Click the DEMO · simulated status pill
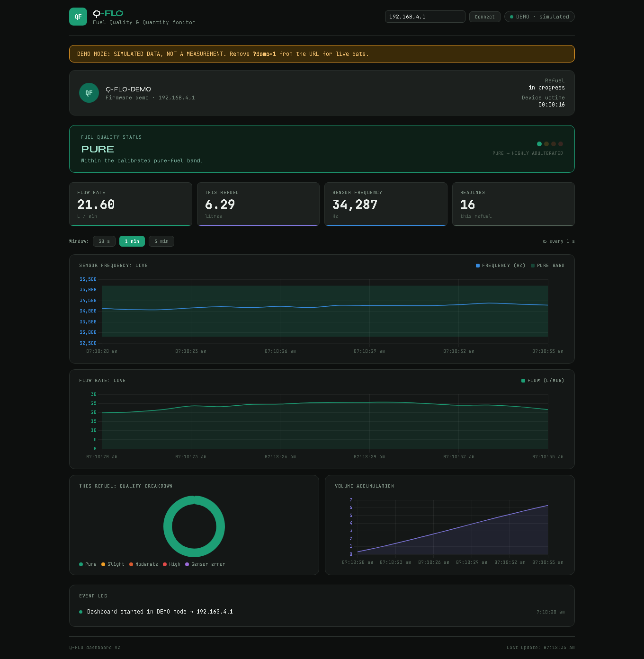The image size is (644, 659). [x=539, y=17]
